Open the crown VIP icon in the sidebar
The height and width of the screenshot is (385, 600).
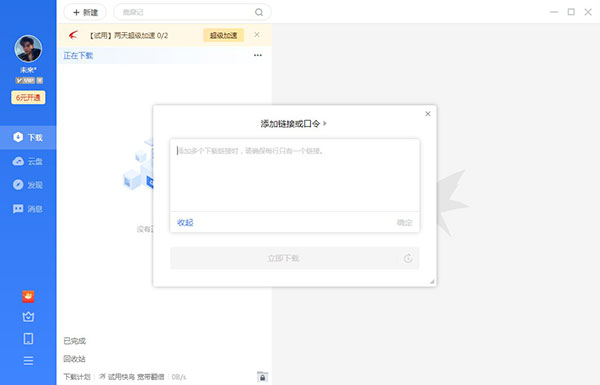(x=28, y=317)
